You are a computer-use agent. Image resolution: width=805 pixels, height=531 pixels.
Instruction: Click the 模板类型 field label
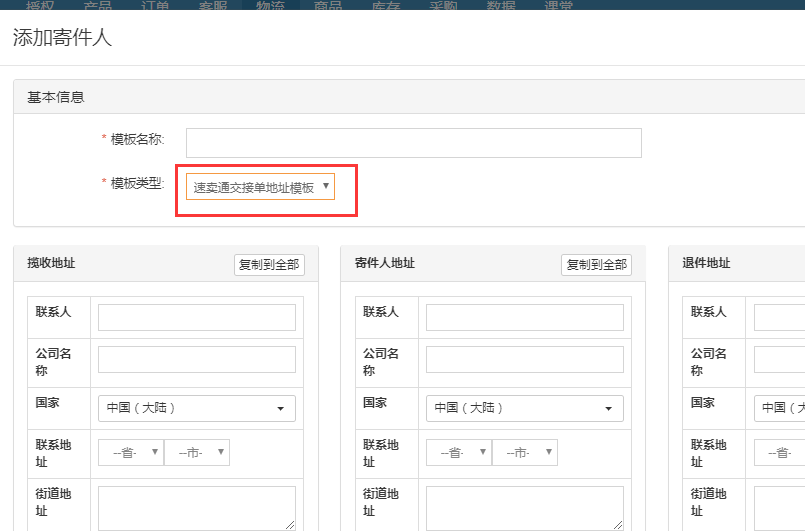137,183
